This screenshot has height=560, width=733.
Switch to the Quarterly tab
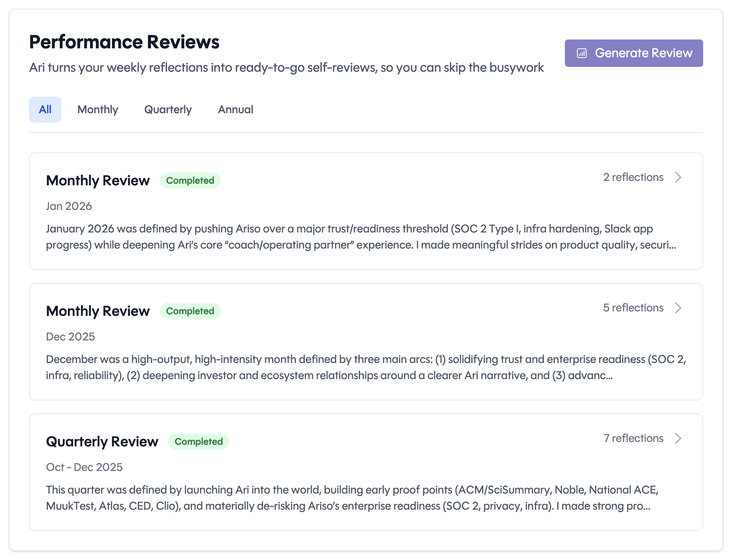click(168, 109)
